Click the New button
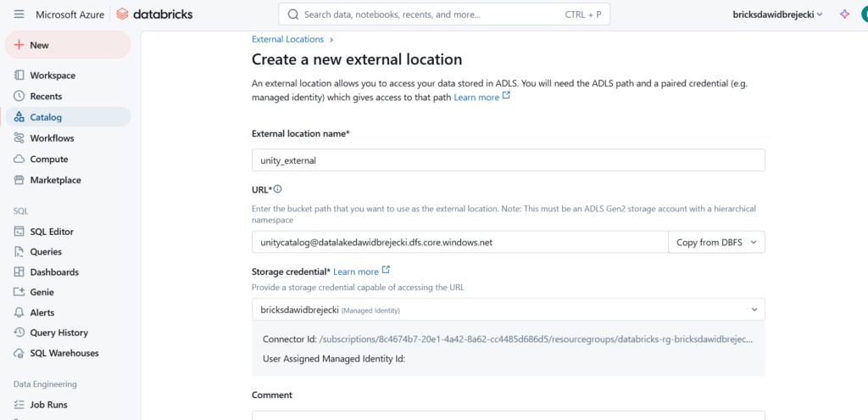This screenshot has width=868, height=420. tap(68, 45)
